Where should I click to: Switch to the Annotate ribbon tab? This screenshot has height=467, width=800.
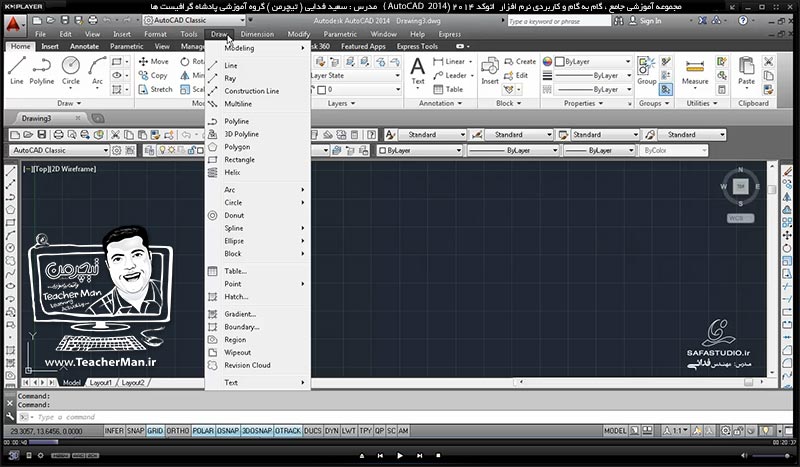(x=84, y=46)
